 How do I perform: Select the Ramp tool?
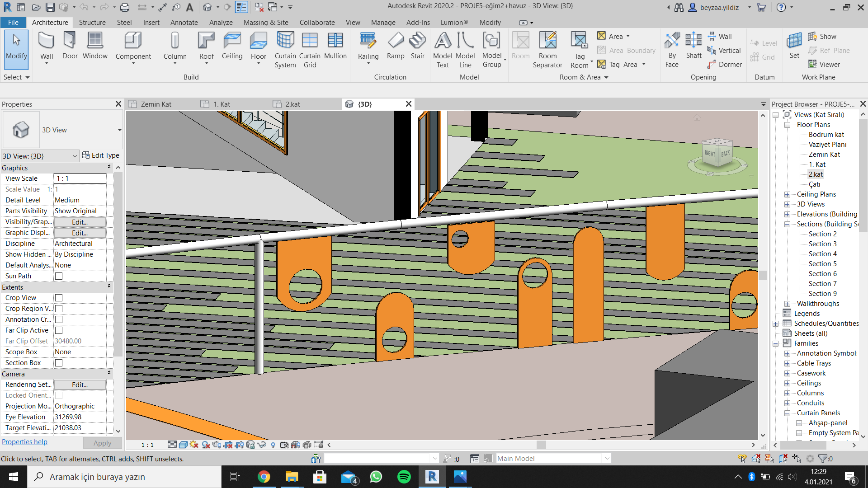coord(396,45)
